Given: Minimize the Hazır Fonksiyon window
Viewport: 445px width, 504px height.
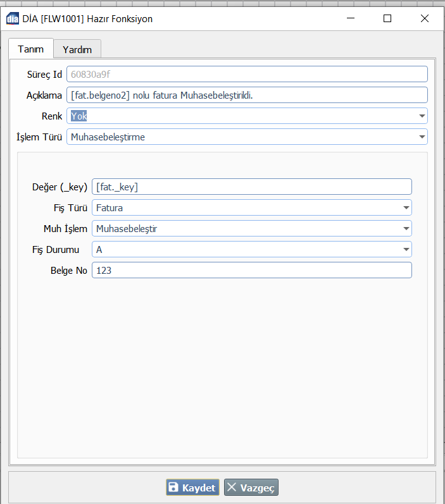Looking at the screenshot, I should (x=350, y=18).
